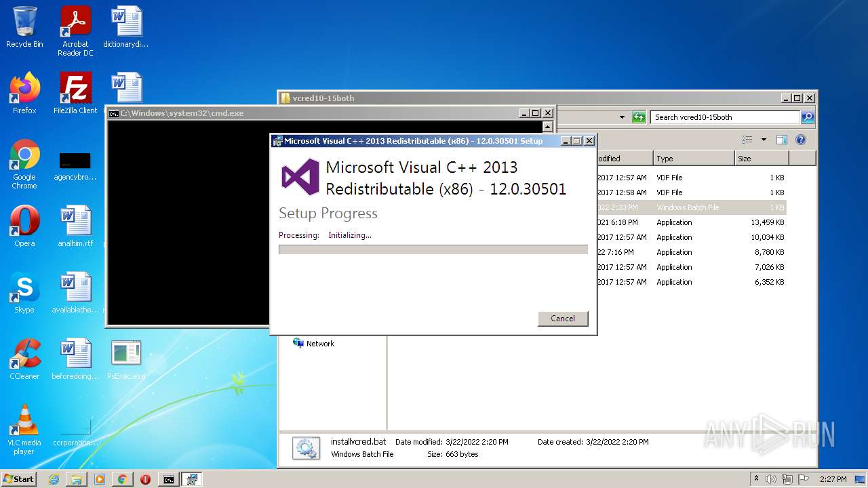This screenshot has width=868, height=488.
Task: Open the cmd.exe window system menu icon
Action: click(114, 113)
